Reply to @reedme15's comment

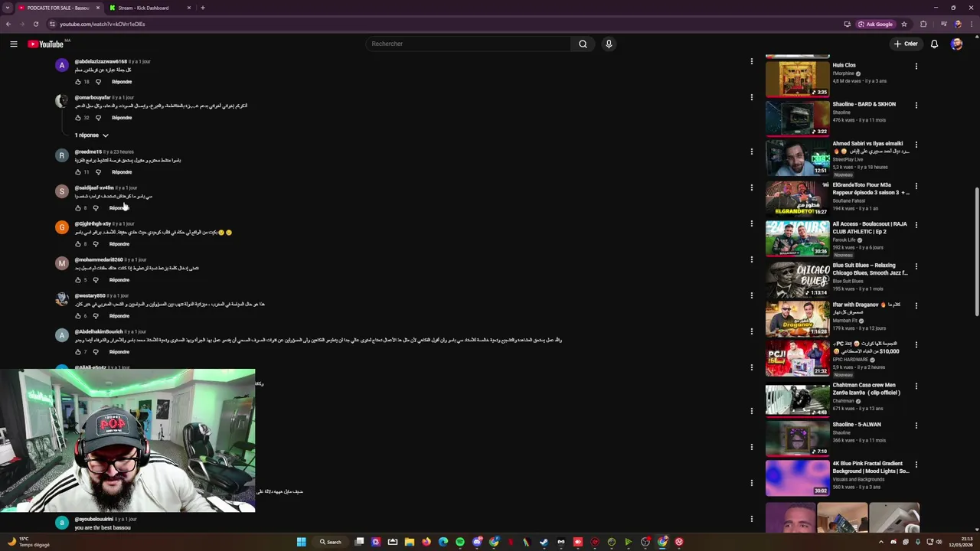coord(122,172)
